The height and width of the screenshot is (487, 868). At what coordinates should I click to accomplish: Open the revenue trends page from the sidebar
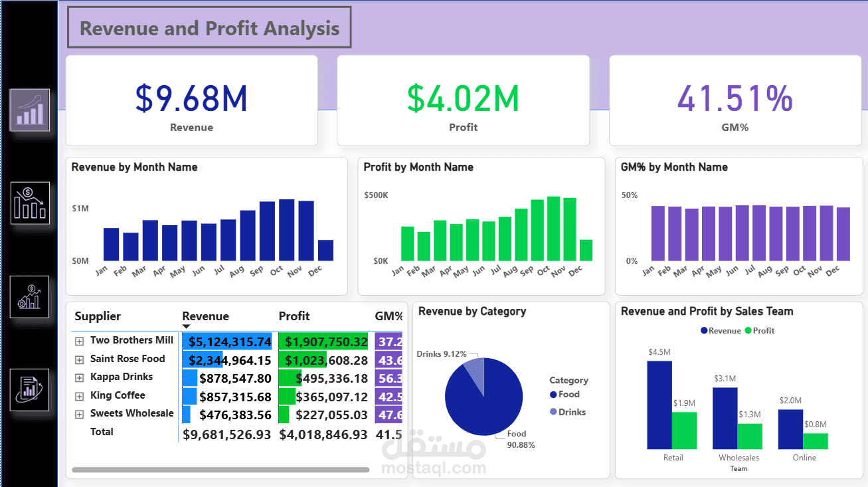coord(30,110)
